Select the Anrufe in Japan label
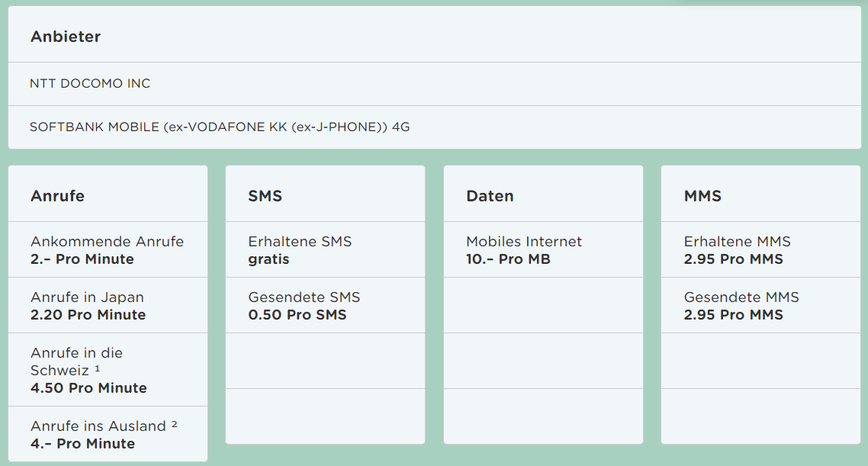868x466 pixels. coord(87,297)
